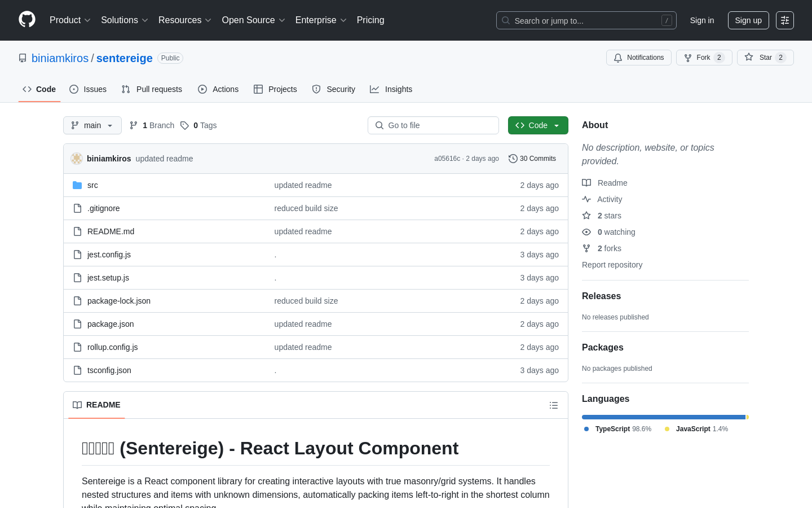Open the main branch selector dropdown
The height and width of the screenshot is (508, 812).
pos(92,125)
